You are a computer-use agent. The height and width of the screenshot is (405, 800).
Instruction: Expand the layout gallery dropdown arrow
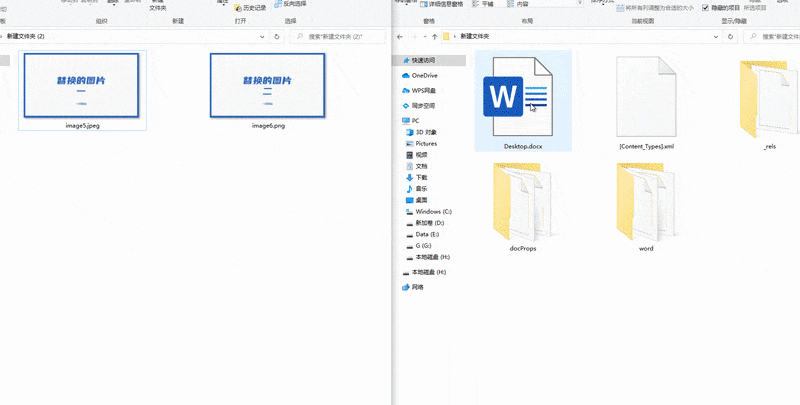pos(580,4)
